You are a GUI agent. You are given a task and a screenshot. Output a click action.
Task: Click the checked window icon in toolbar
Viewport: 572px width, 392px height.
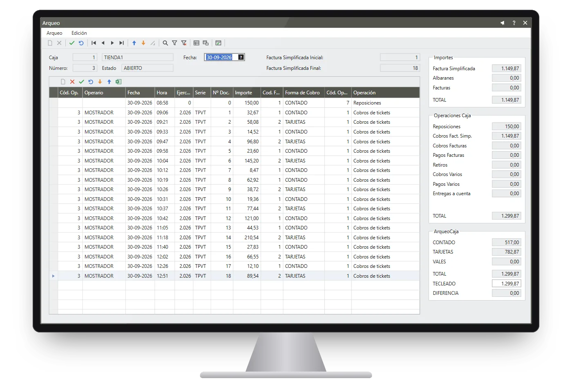(219, 43)
